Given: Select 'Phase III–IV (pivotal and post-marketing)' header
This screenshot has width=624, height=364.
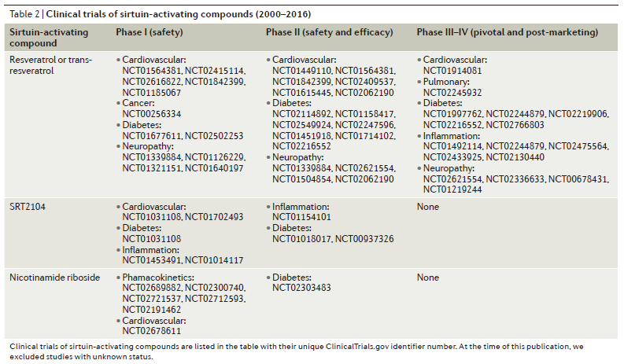Looking at the screenshot, I should point(507,32).
